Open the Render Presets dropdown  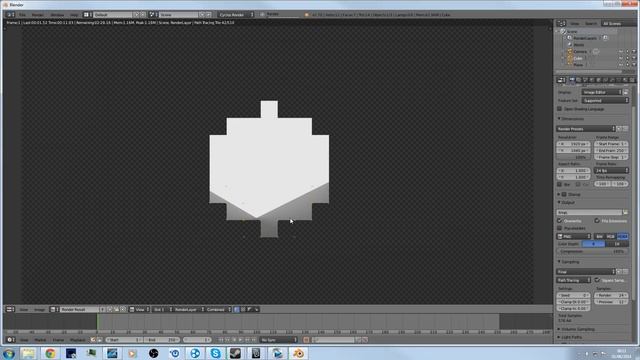pyautogui.click(x=586, y=129)
